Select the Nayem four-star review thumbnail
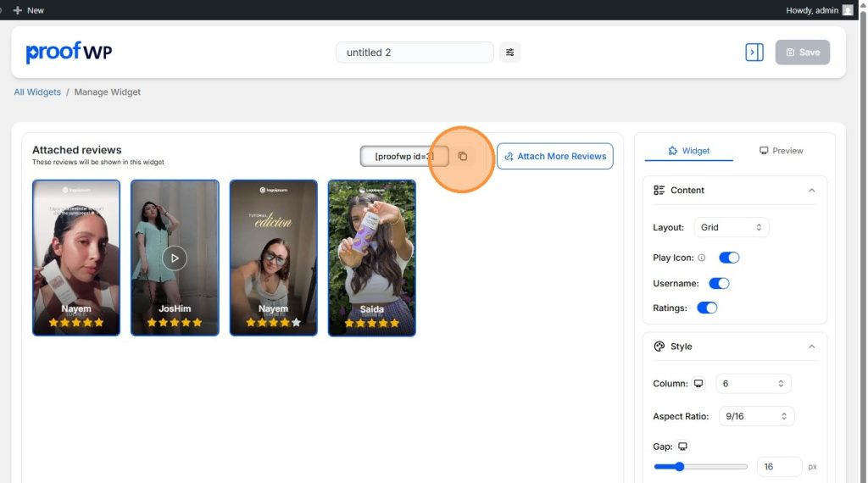868x483 pixels. [x=274, y=258]
